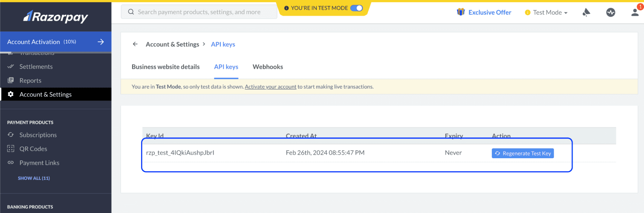Turn off the Test Mode toggle switch
The height and width of the screenshot is (213, 644).
click(x=356, y=8)
